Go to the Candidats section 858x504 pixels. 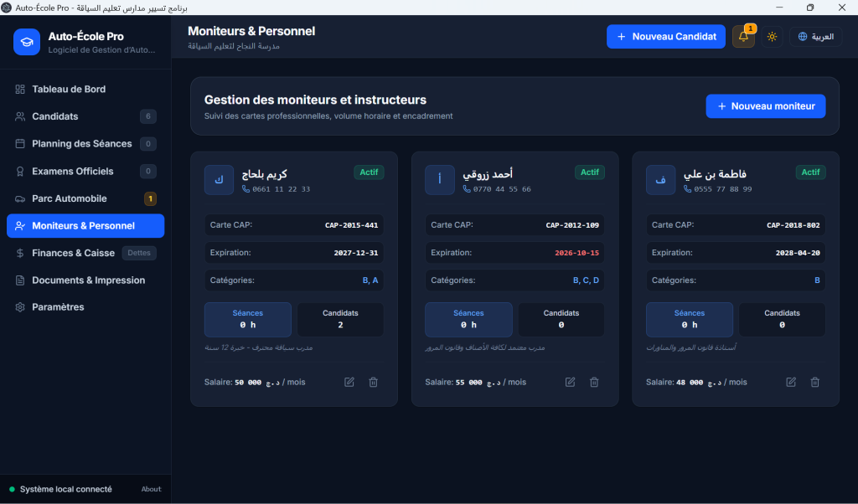[85, 116]
